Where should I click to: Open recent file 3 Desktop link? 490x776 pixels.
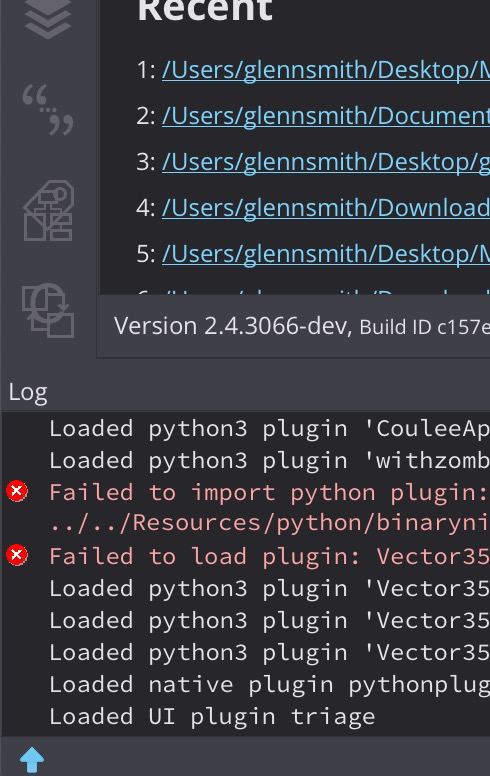[326, 162]
